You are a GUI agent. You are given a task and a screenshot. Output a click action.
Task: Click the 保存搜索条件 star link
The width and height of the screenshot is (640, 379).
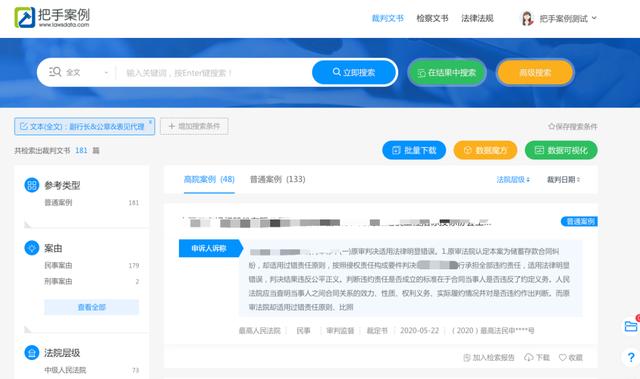coord(573,126)
